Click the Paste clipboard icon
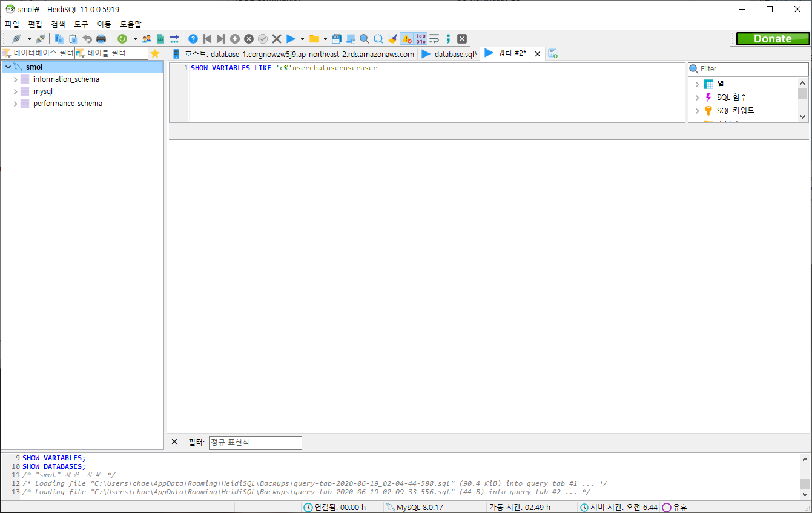The image size is (812, 513). pyautogui.click(x=73, y=39)
